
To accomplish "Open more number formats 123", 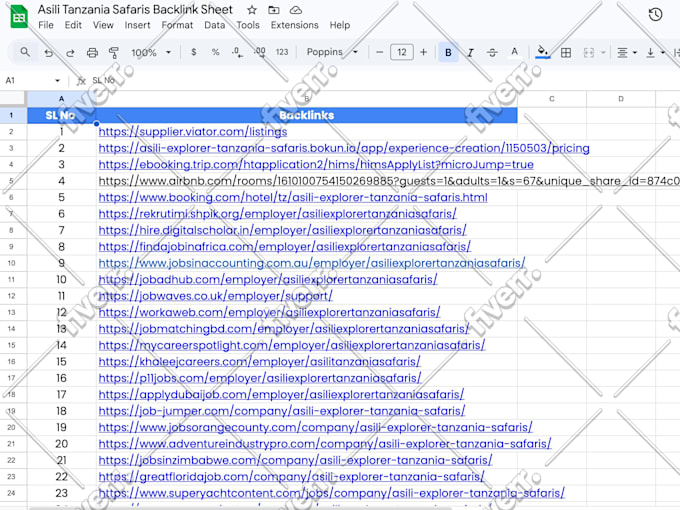I will pyautogui.click(x=282, y=52).
